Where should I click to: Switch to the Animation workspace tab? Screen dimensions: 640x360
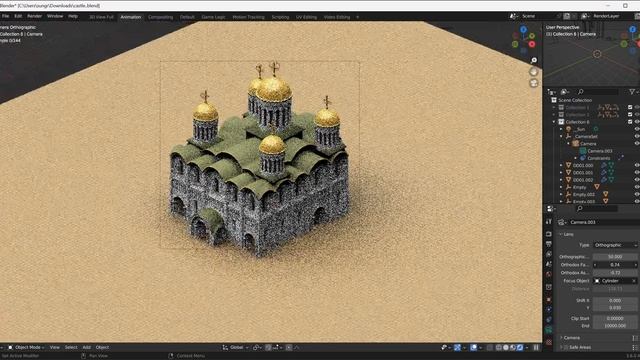131,17
